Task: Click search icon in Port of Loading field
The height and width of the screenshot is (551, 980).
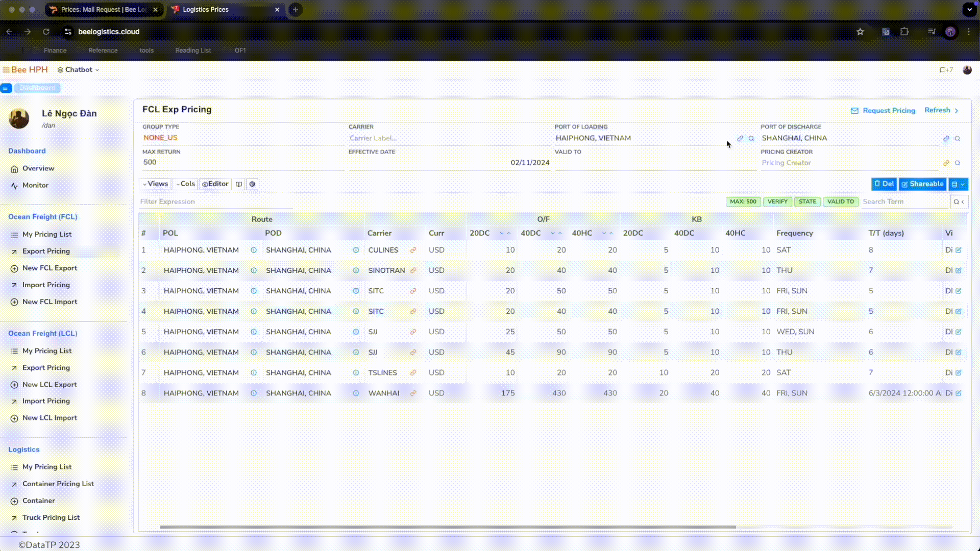Action: [x=751, y=138]
